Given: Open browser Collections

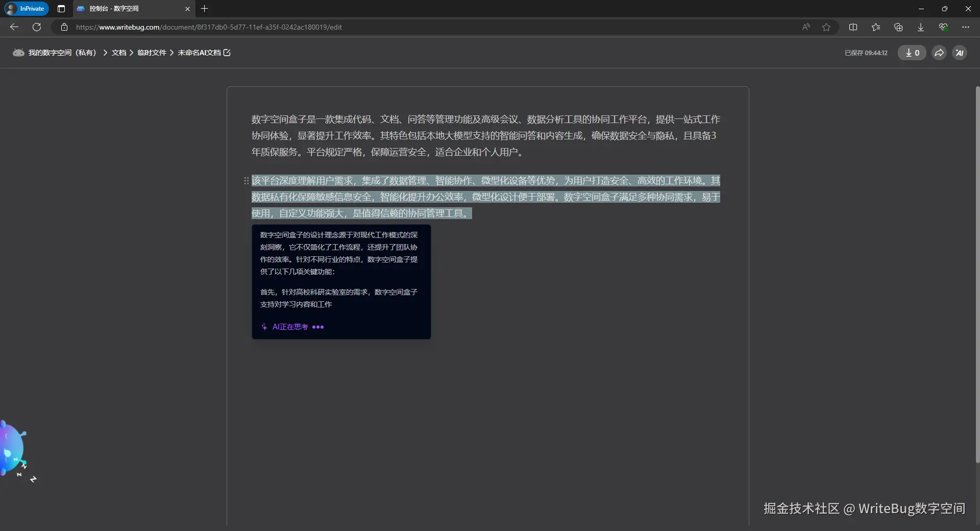Looking at the screenshot, I should (899, 27).
